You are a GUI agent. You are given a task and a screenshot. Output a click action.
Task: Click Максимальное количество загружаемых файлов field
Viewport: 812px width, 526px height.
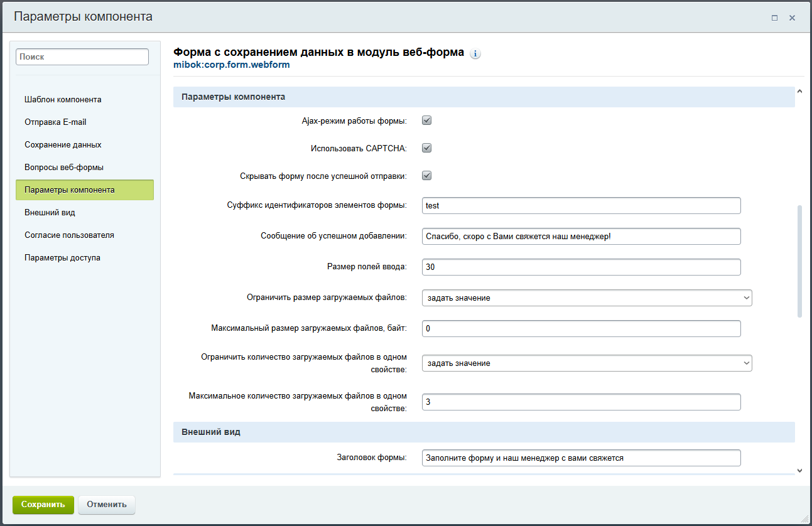point(581,402)
